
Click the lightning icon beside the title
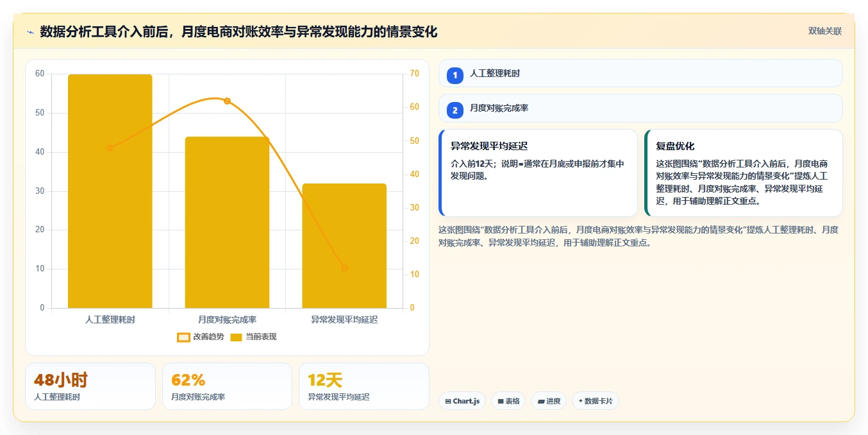(x=30, y=32)
